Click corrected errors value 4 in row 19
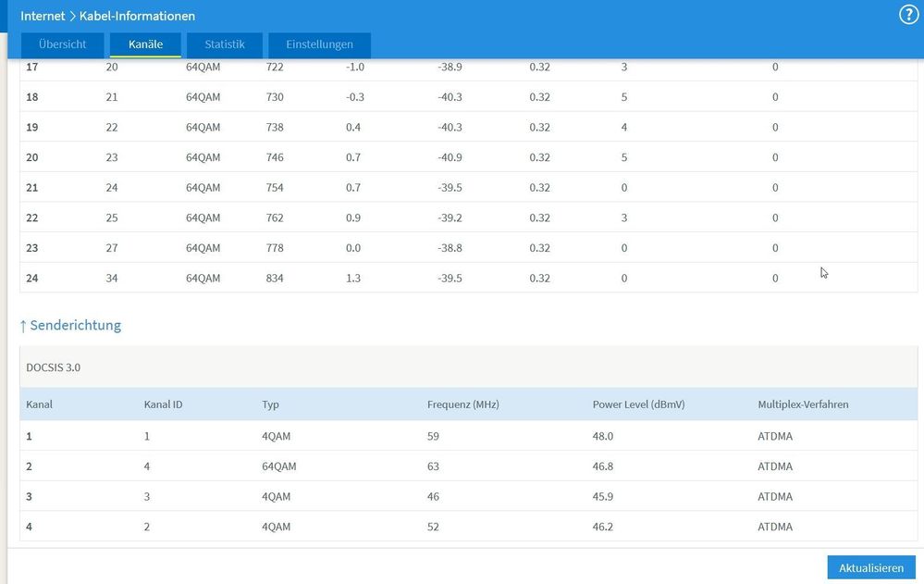924x584 pixels. (x=624, y=127)
